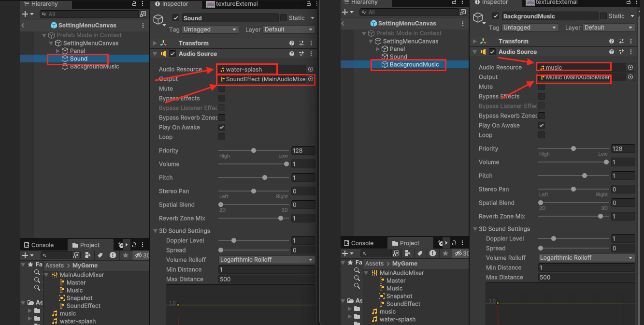This screenshot has width=644, height=325.
Task: Toggle Bypass Effects checkbox in left Sound inspector
Action: tap(222, 98)
